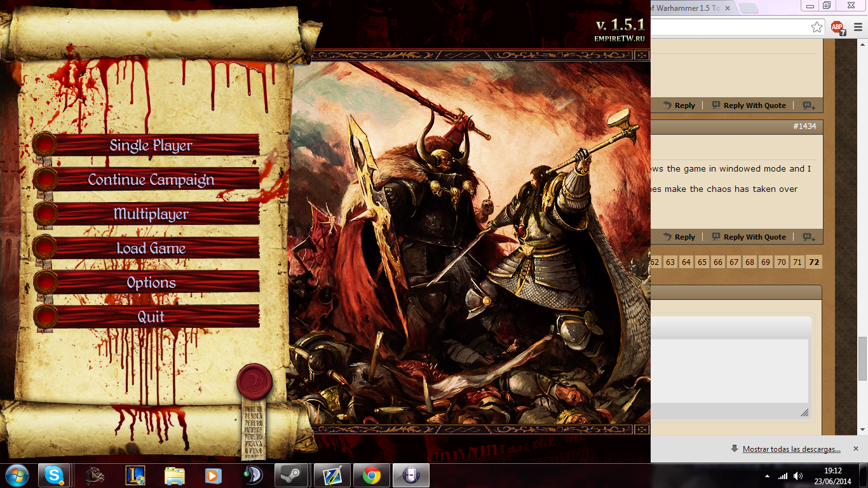Launch Windows Media Player from taskbar

pyautogui.click(x=214, y=475)
